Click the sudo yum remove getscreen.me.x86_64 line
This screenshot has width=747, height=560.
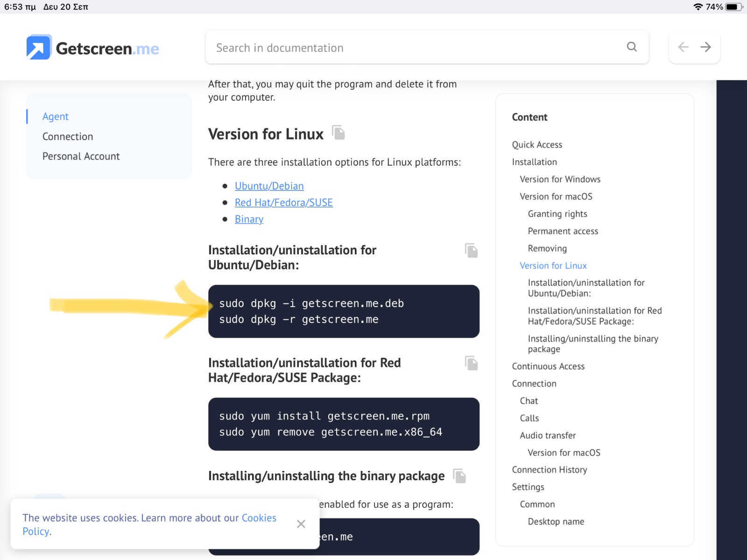click(331, 432)
